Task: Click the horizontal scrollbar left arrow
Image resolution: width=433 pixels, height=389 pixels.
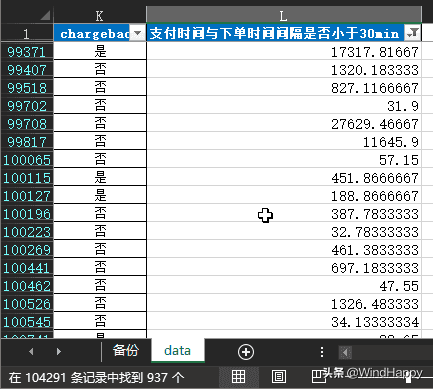Action: pyautogui.click(x=345, y=352)
